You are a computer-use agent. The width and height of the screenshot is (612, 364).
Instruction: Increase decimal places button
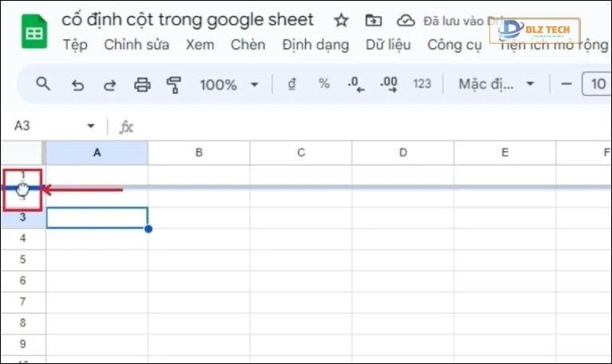point(389,84)
